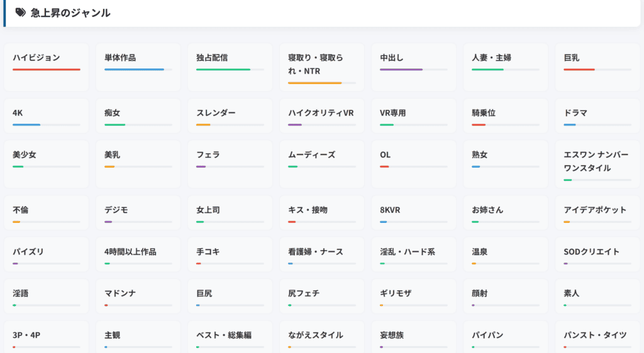This screenshot has width=644, height=353.
Task: Click the blue progress bar under 単体作品
Action: pyautogui.click(x=134, y=69)
